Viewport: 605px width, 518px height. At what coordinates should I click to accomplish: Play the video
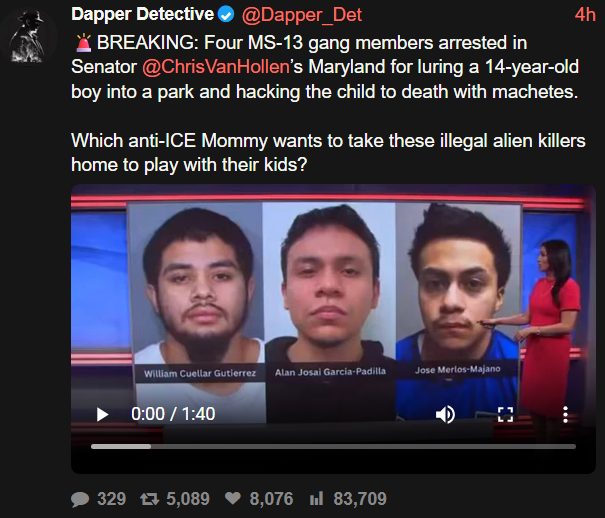pos(102,415)
